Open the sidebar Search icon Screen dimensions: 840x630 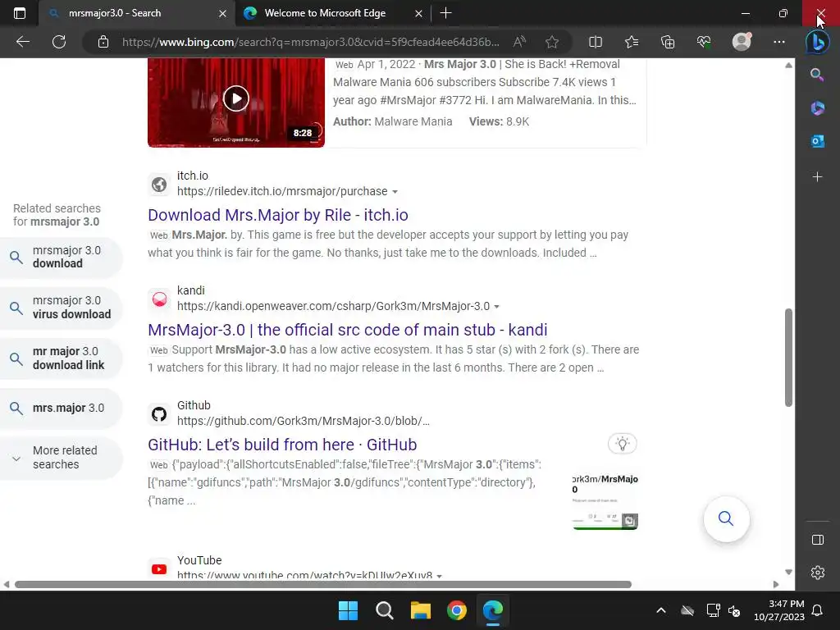817,75
